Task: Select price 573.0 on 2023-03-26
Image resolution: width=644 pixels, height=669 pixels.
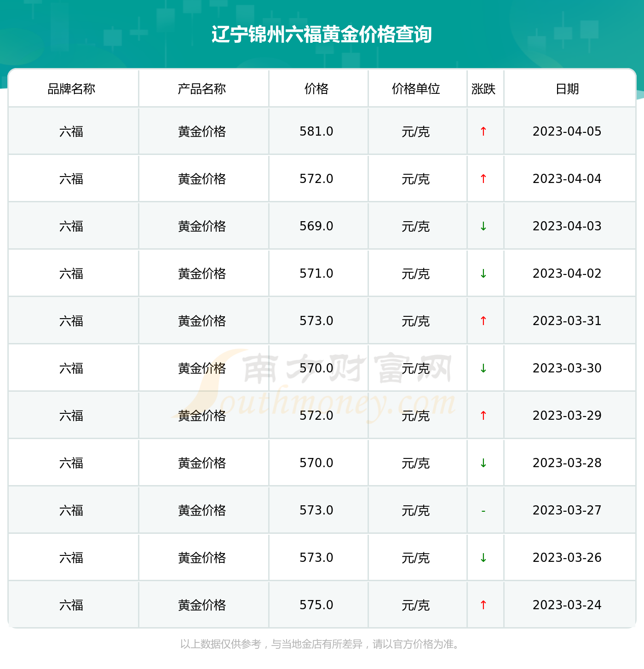Action: point(316,558)
